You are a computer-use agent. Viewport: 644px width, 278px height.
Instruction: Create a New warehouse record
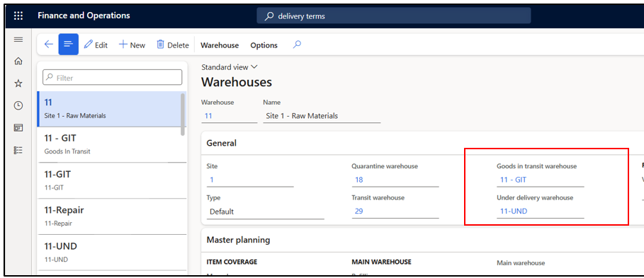132,45
